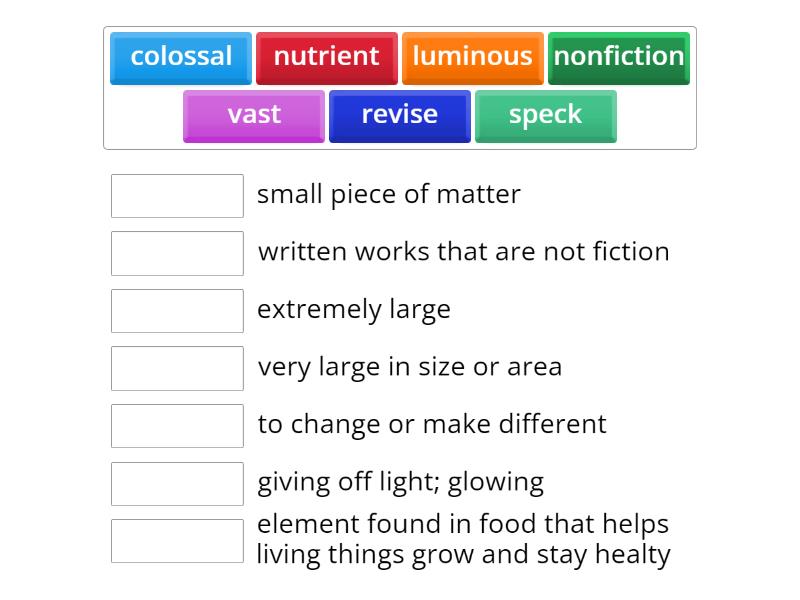The image size is (800, 600).
Task: Select the box beside 'giving off light; glowing'
Action: [177, 483]
